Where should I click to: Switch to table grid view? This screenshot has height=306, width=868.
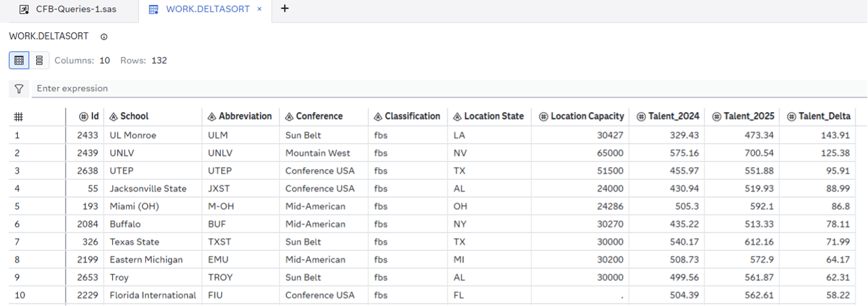click(19, 61)
